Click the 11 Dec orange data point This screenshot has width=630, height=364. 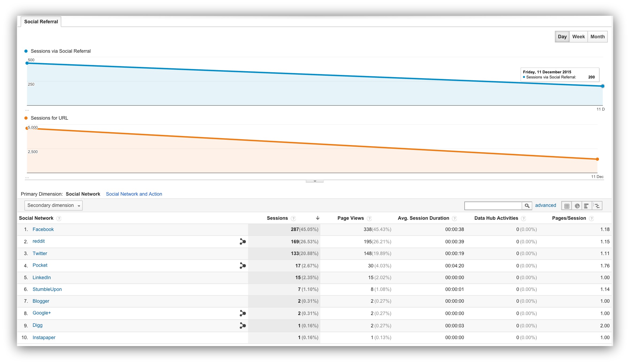[x=597, y=159]
